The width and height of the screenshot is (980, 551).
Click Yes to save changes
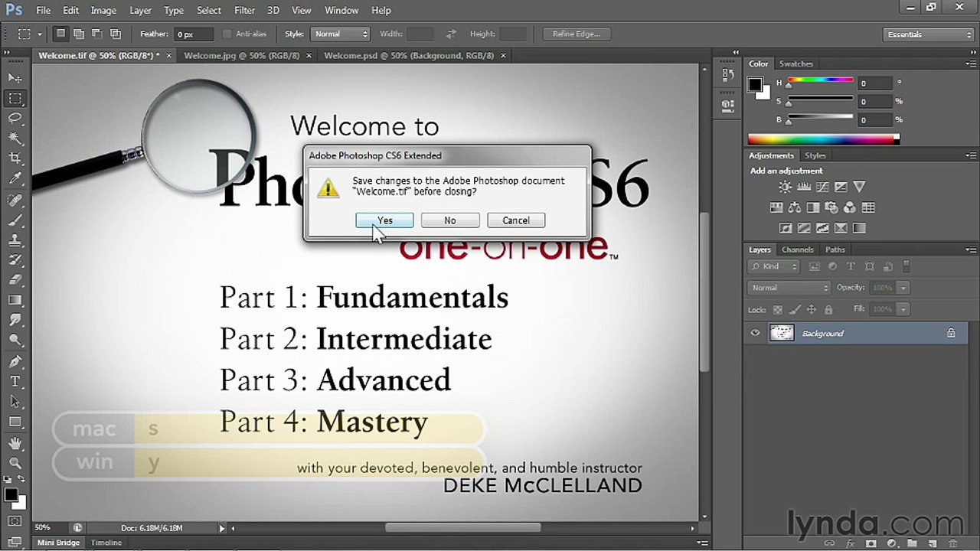coord(384,220)
